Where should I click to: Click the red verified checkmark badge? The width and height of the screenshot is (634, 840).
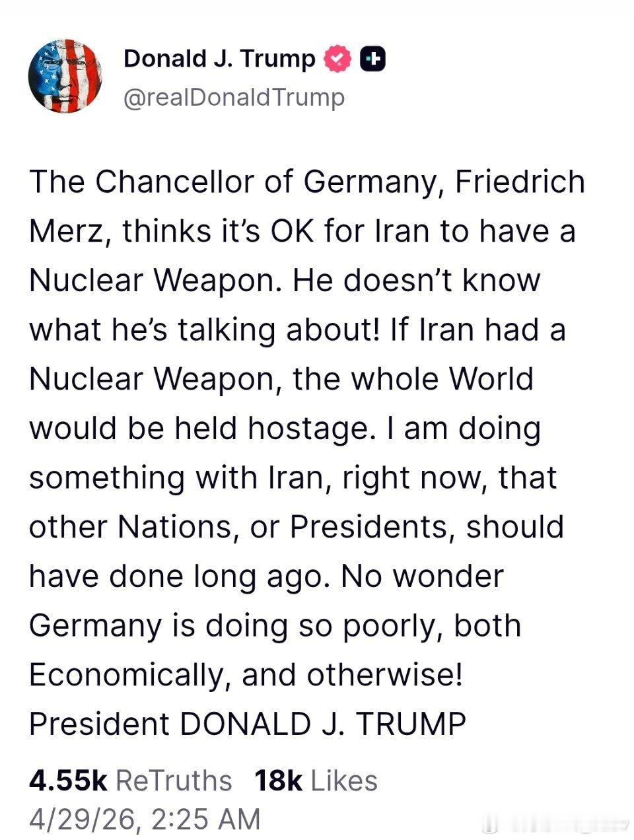[x=337, y=59]
